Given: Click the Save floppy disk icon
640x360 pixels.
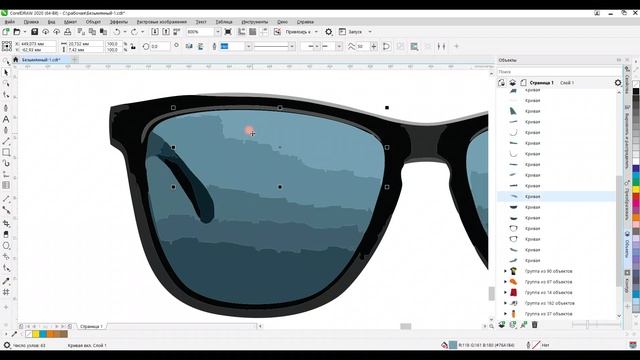Looking at the screenshot, I should point(35,32).
